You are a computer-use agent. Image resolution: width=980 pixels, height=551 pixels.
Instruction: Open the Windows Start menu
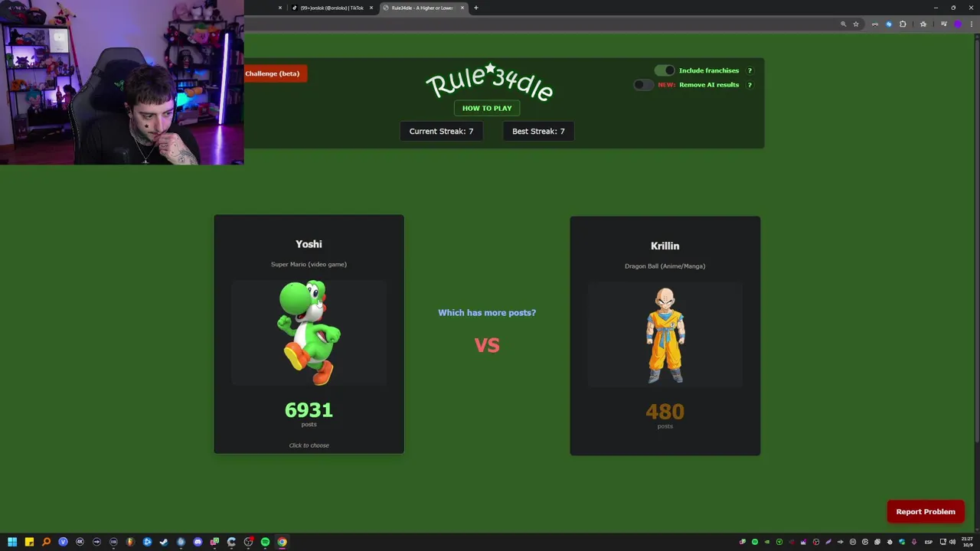[x=12, y=542]
